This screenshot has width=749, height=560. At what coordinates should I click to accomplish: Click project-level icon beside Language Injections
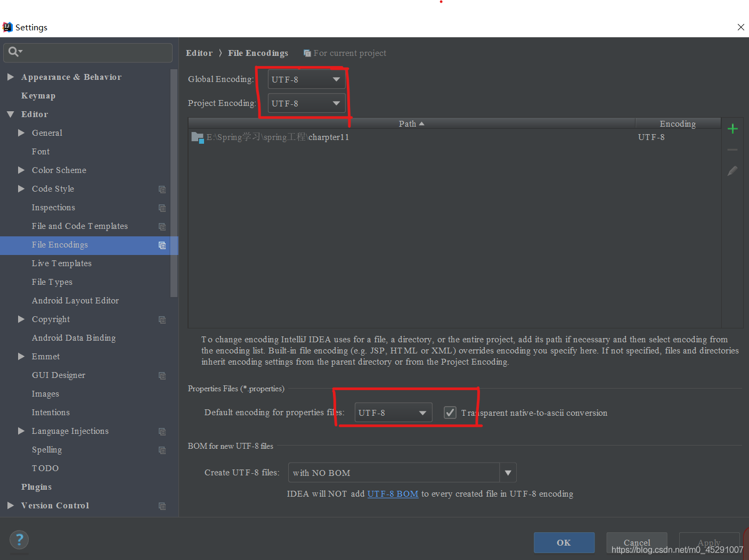(162, 432)
